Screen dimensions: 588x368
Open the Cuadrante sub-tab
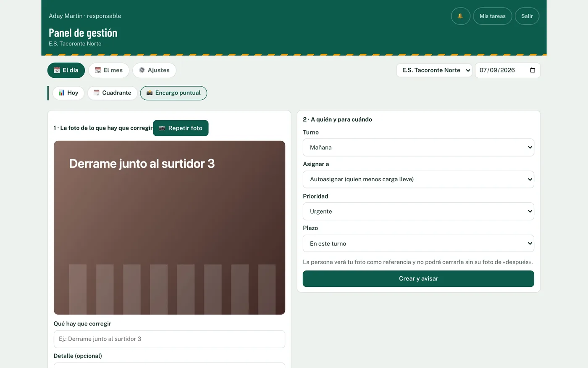113,93
